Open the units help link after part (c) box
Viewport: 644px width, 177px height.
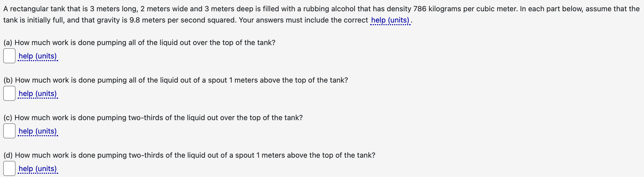[x=38, y=131]
